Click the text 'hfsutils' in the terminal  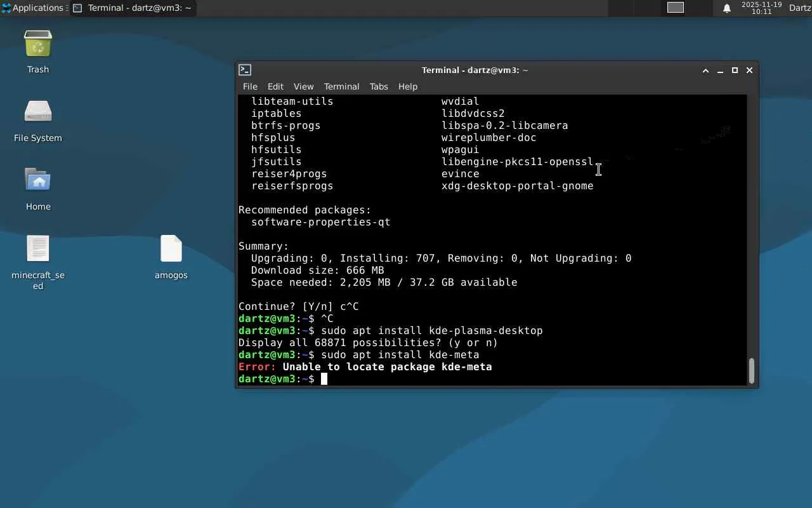pos(277,150)
